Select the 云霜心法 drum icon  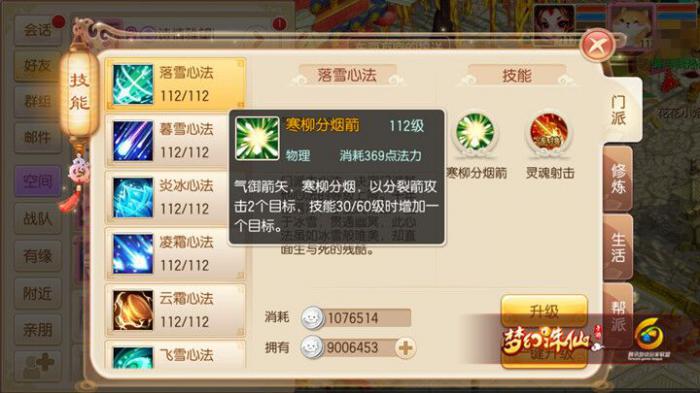point(133,310)
